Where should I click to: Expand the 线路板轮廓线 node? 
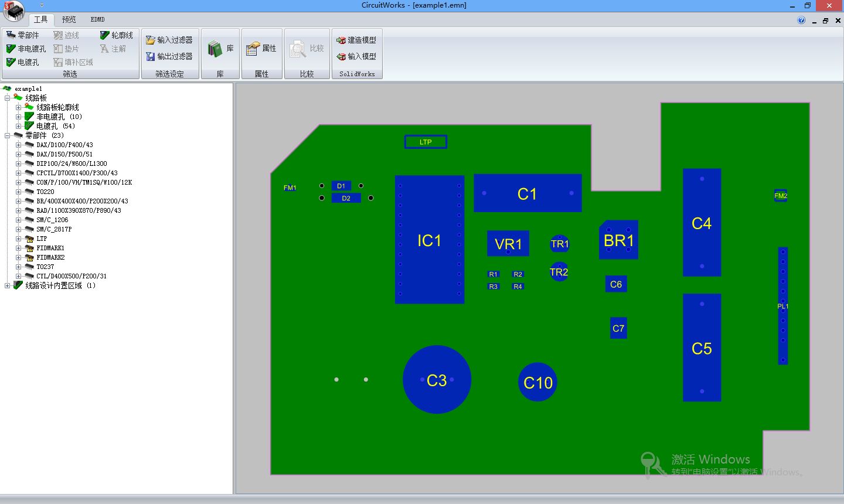pyautogui.click(x=19, y=107)
